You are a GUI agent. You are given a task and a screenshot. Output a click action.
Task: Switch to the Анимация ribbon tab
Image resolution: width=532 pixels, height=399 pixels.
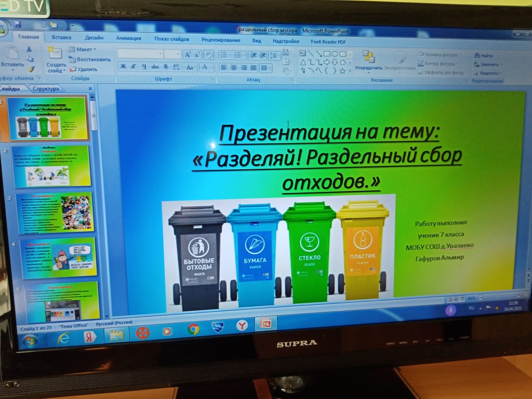(x=128, y=38)
